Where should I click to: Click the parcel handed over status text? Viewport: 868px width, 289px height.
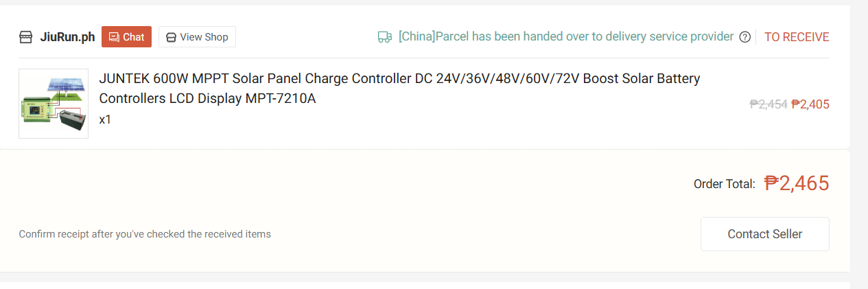point(566,37)
